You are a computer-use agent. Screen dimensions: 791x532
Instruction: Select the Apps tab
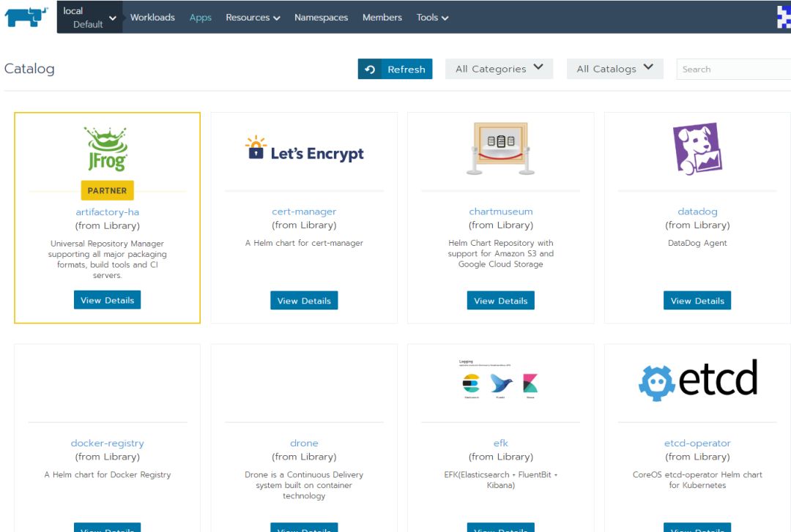click(200, 17)
